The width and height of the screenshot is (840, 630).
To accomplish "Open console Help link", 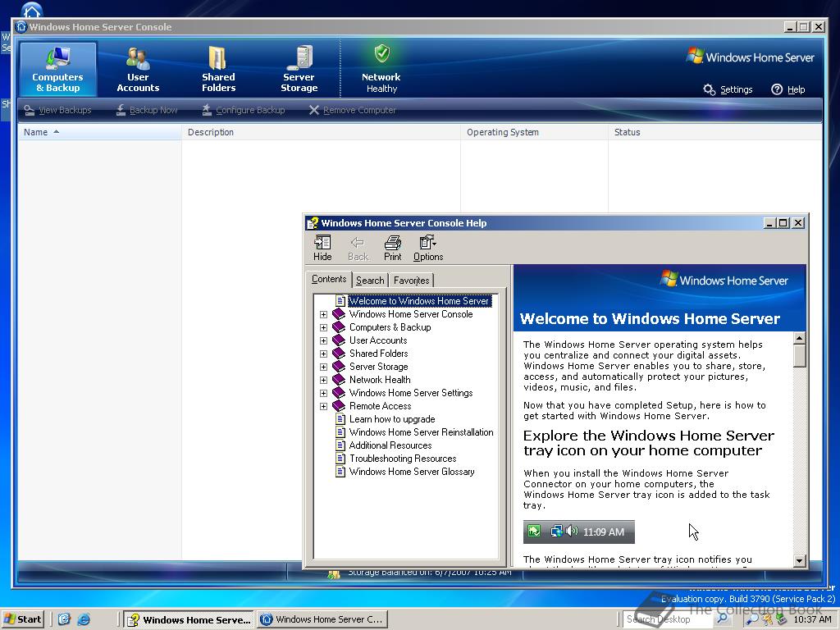I will pos(788,89).
